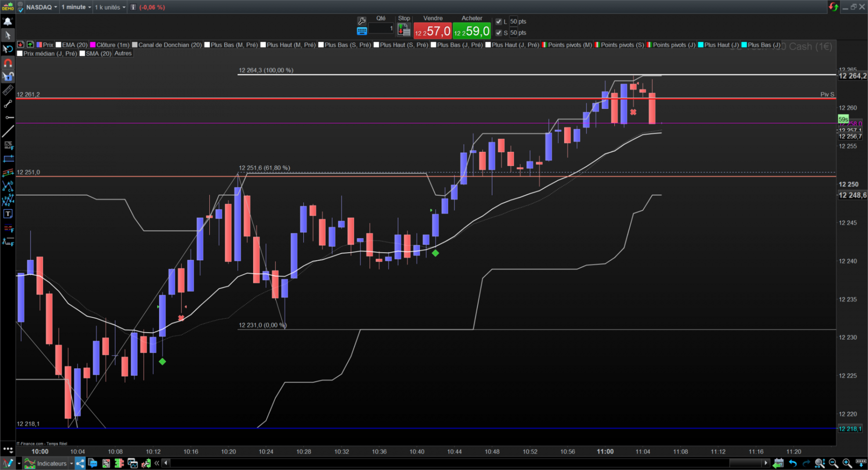868x470 pixels.
Task: Expand the 1 minute timeframe dropdown
Action: (76, 7)
